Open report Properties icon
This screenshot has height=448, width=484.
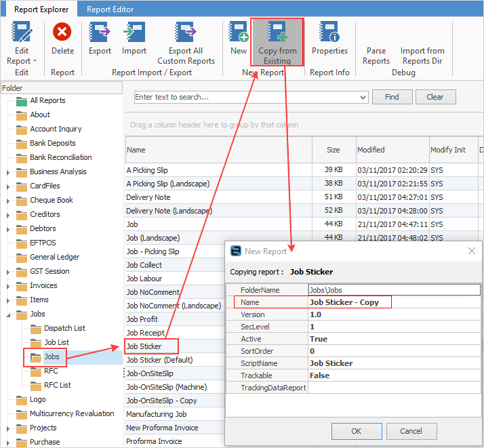pyautogui.click(x=329, y=33)
